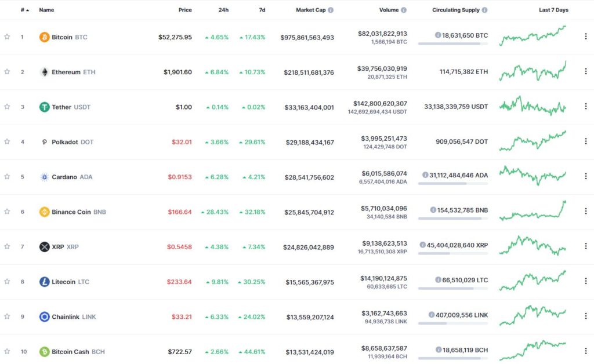Expand Polkadot row three-dot menu
This screenshot has width=594, height=364.
(x=586, y=141)
